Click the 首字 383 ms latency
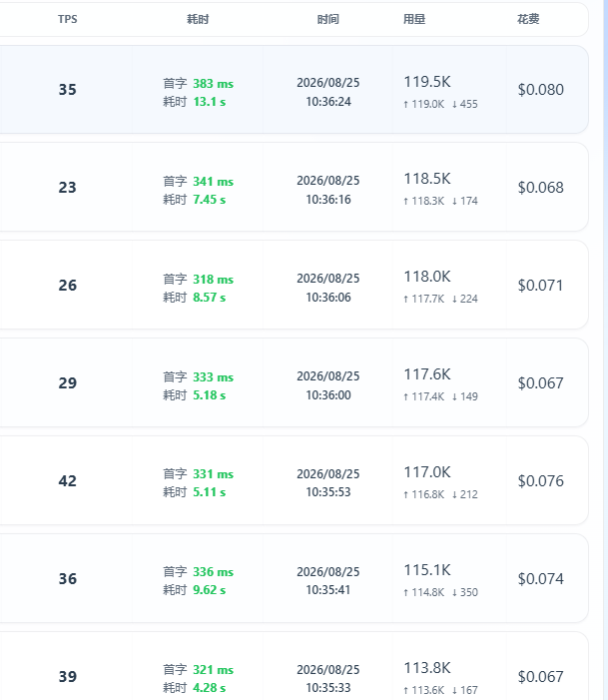Viewport: 608px width, 700px height. 199,84
